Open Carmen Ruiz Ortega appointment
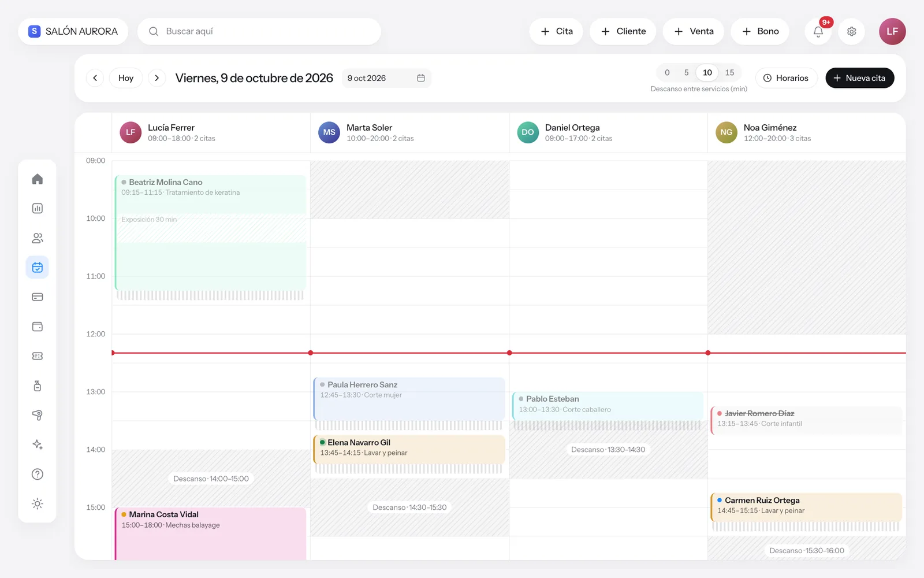 [x=807, y=507]
